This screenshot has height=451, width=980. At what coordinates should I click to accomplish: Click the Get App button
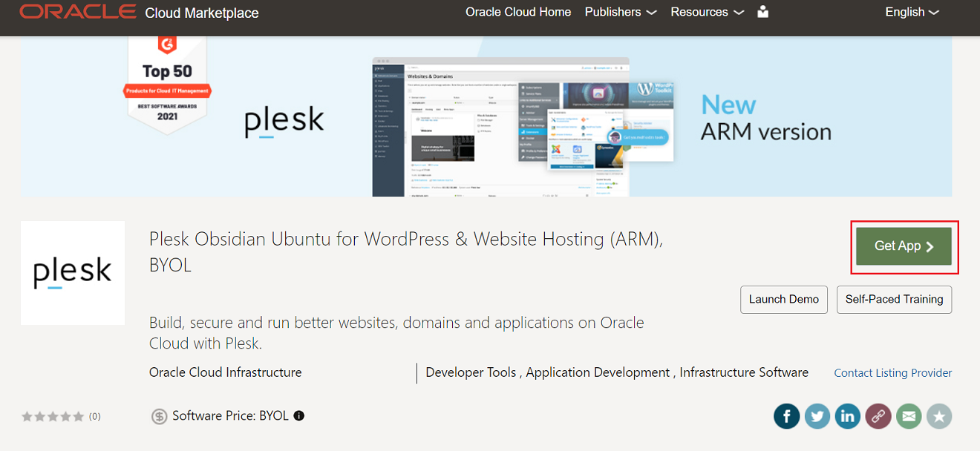tap(904, 246)
